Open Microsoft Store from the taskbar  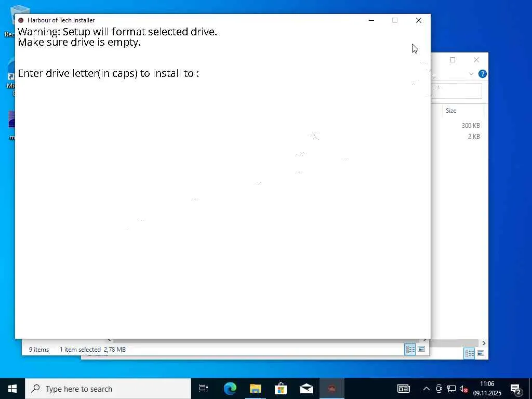[281, 389]
